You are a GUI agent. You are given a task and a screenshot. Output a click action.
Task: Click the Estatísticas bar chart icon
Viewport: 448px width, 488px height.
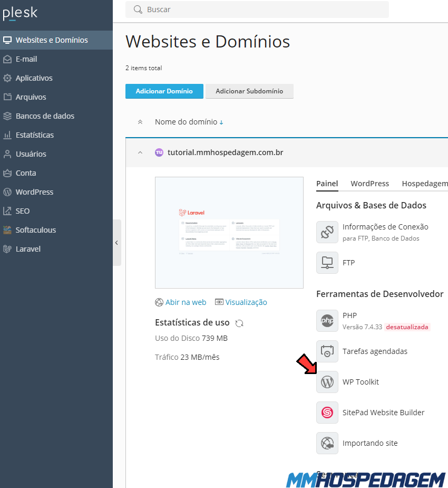7,135
